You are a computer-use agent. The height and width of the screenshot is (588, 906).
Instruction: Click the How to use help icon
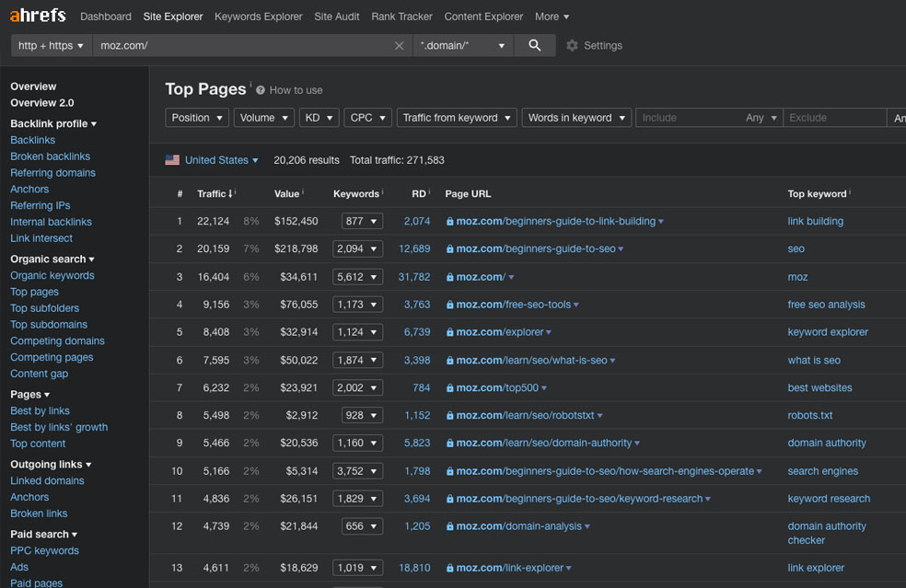[261, 90]
